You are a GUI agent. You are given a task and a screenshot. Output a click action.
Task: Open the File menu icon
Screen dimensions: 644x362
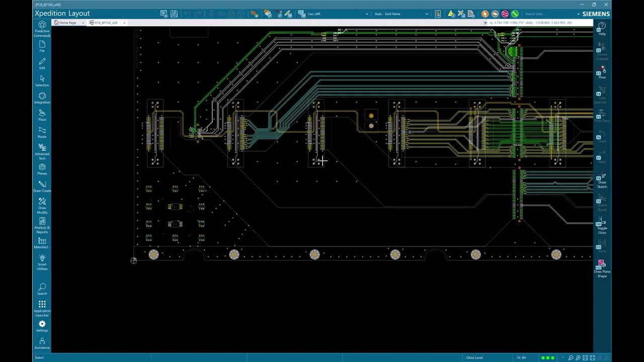click(x=42, y=47)
